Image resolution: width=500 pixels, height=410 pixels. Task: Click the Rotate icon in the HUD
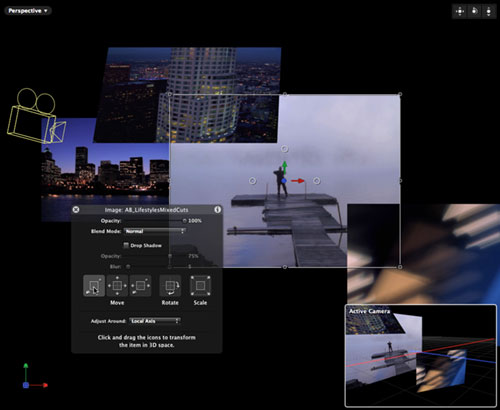170,286
